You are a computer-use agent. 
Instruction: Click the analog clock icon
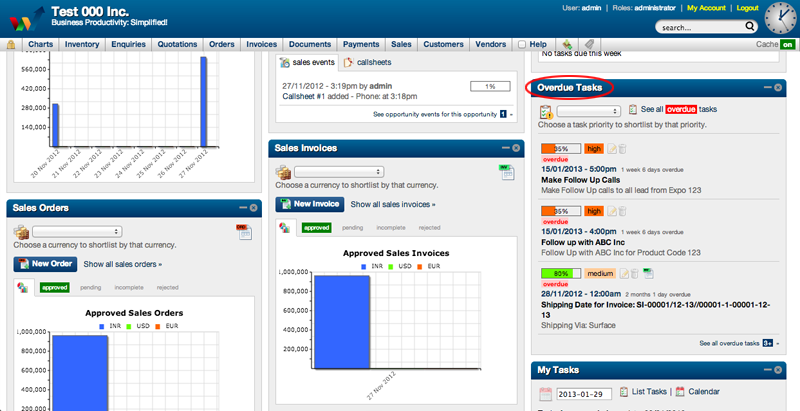(780, 19)
